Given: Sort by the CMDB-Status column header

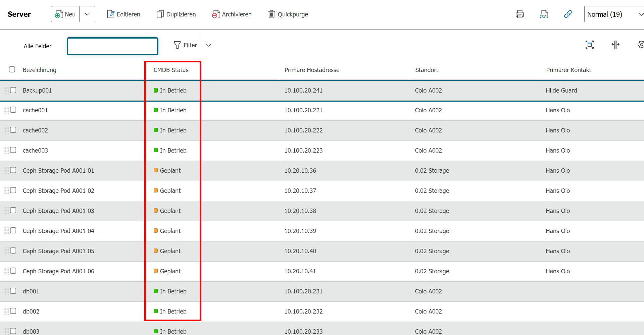Looking at the screenshot, I should pos(171,70).
